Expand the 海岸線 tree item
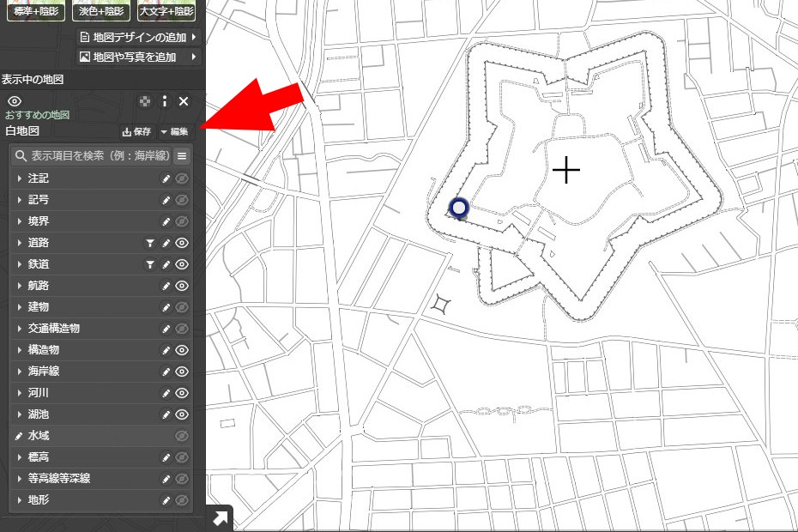This screenshot has width=798, height=532. click(x=20, y=372)
